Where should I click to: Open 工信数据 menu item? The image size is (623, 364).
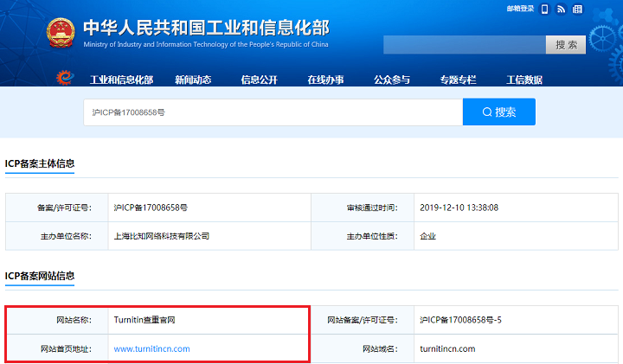(x=524, y=80)
